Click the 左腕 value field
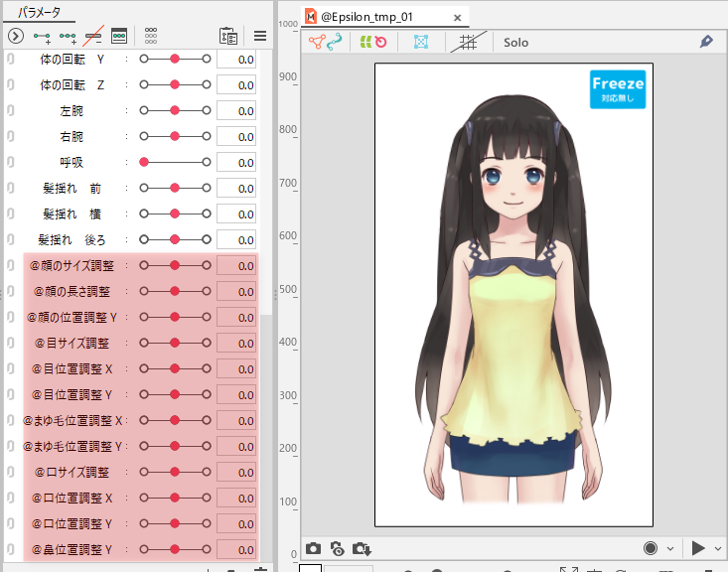Image resolution: width=728 pixels, height=572 pixels. (236, 111)
